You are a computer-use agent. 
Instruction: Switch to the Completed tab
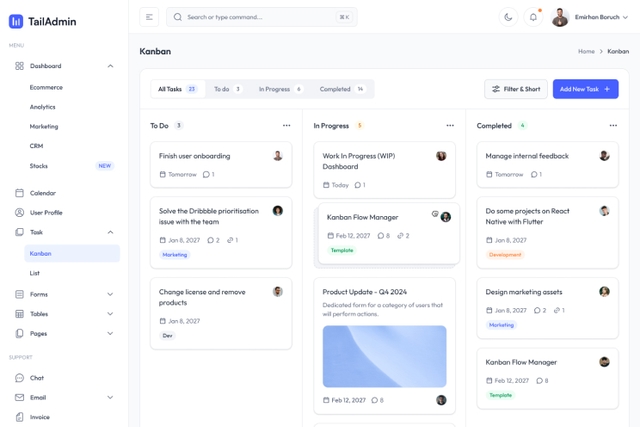tap(342, 89)
